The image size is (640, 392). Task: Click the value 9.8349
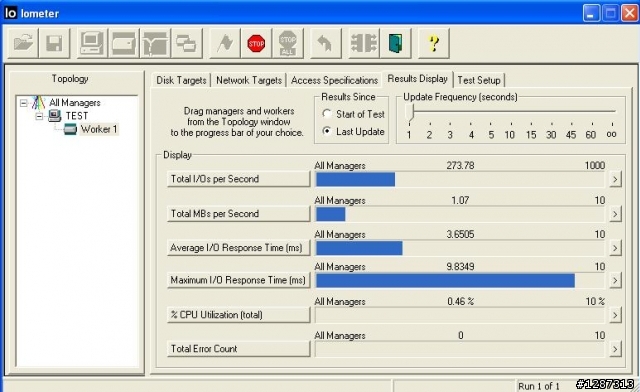pyautogui.click(x=460, y=267)
